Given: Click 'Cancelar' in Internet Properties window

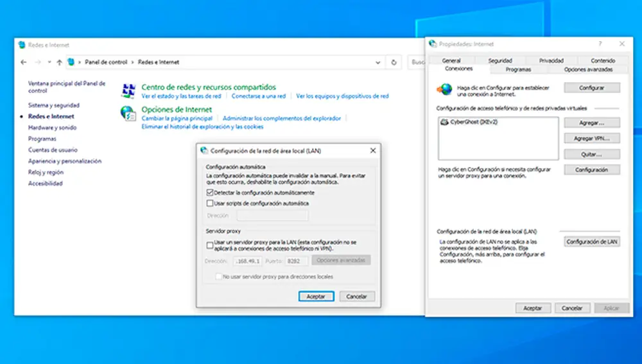Looking at the screenshot, I should 572,308.
